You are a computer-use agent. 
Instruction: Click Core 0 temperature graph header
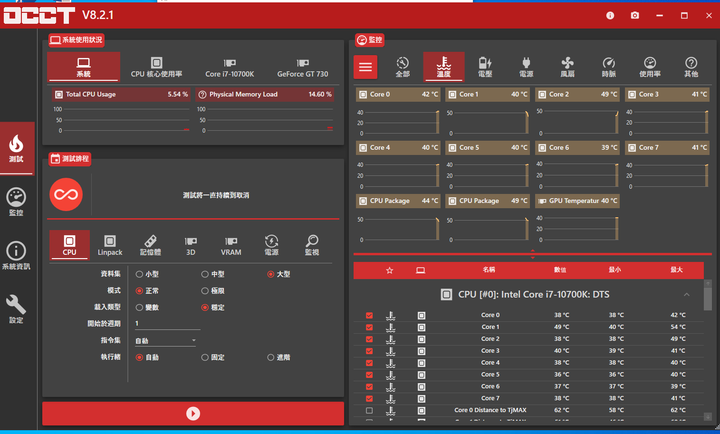[x=398, y=95]
